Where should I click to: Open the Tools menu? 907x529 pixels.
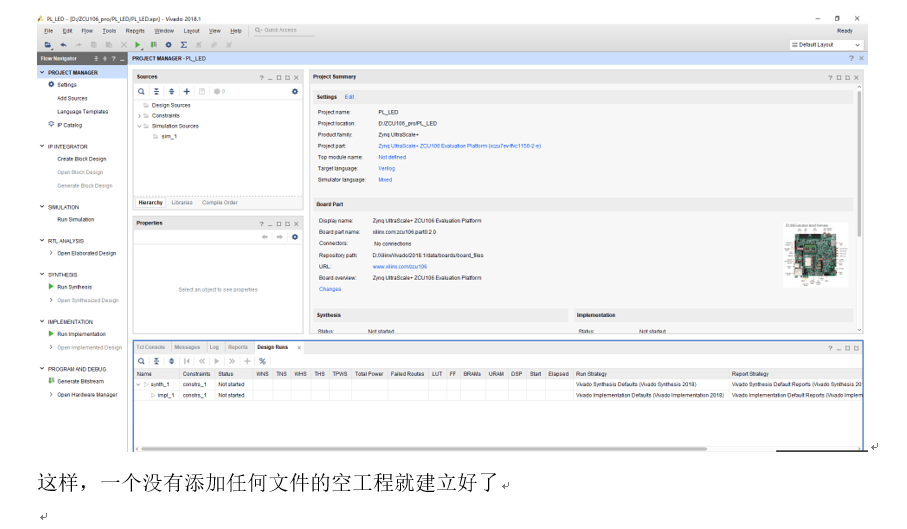coord(109,31)
